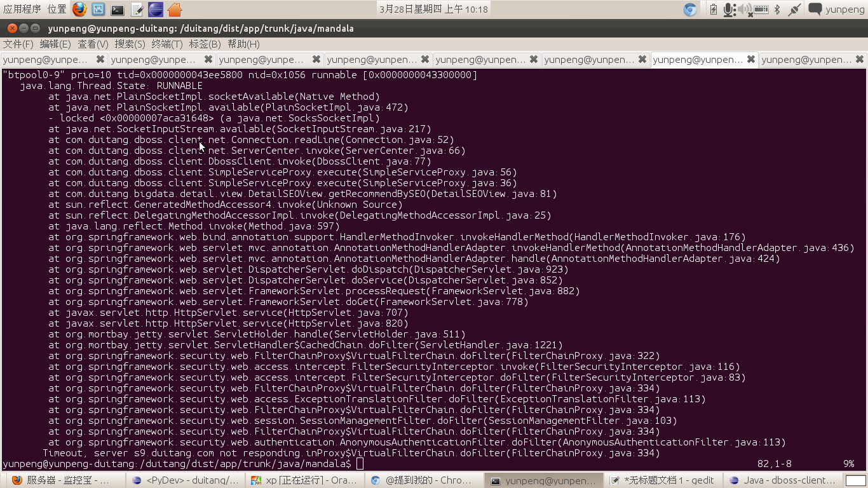This screenshot has width=868, height=488.
Task: Click the keyboard indicator in tray
Action: (761, 10)
